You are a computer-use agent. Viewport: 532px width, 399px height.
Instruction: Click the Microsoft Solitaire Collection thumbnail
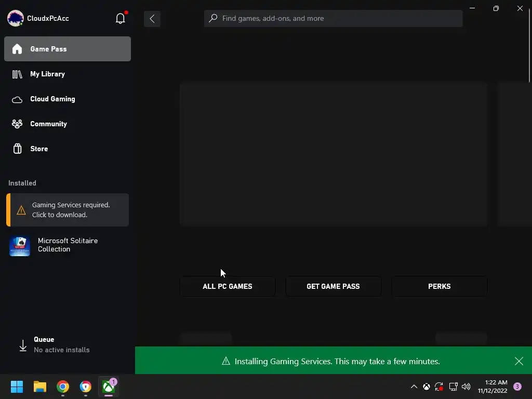point(20,246)
